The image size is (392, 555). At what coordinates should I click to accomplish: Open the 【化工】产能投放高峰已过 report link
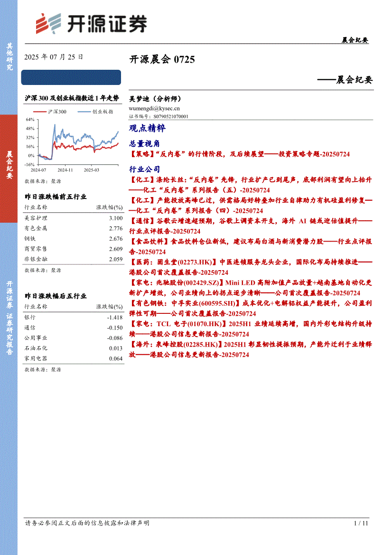pos(251,205)
